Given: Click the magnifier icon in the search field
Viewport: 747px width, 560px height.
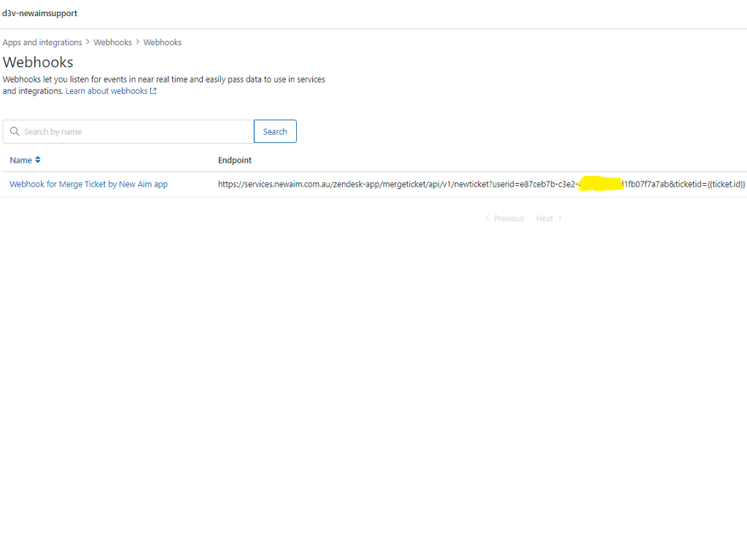Looking at the screenshot, I should pos(15,132).
